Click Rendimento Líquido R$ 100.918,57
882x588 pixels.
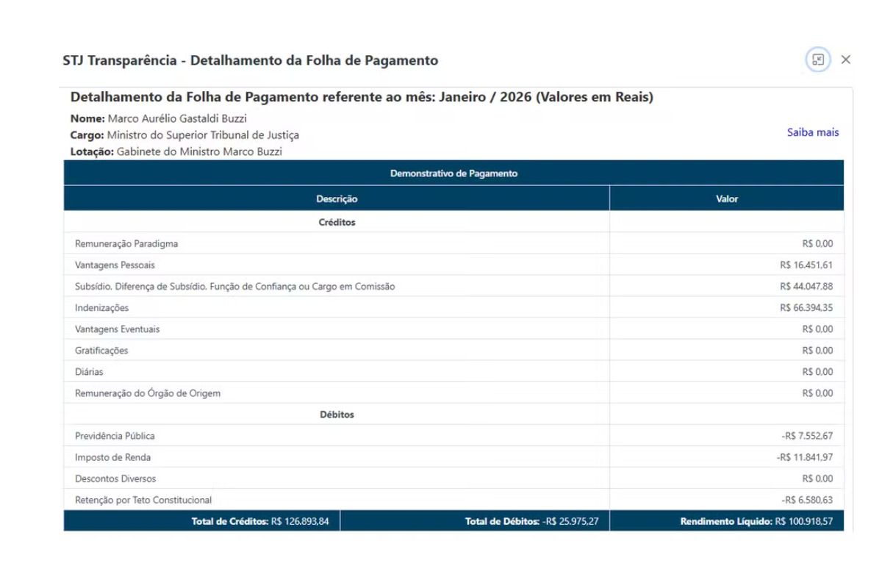pyautogui.click(x=756, y=521)
